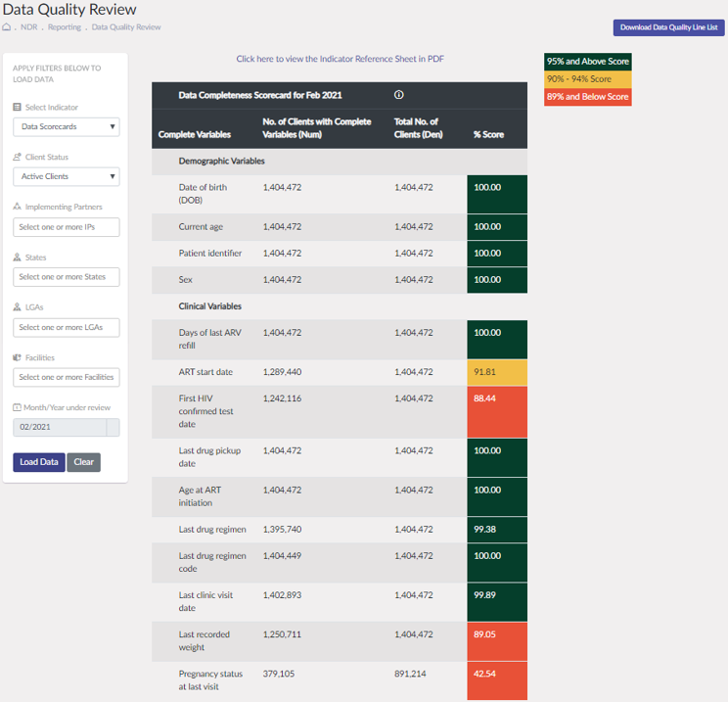Click the Implementing Partners label icon
The image size is (728, 702).
click(x=18, y=208)
